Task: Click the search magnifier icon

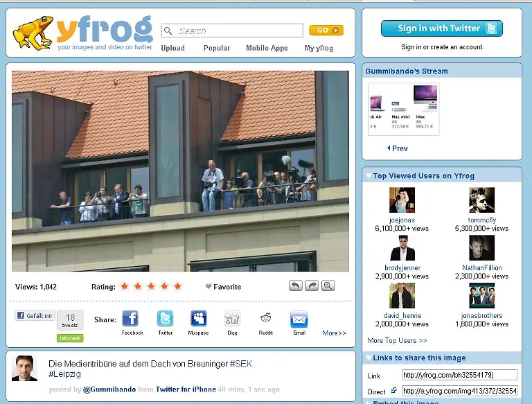Action: pyautogui.click(x=168, y=31)
